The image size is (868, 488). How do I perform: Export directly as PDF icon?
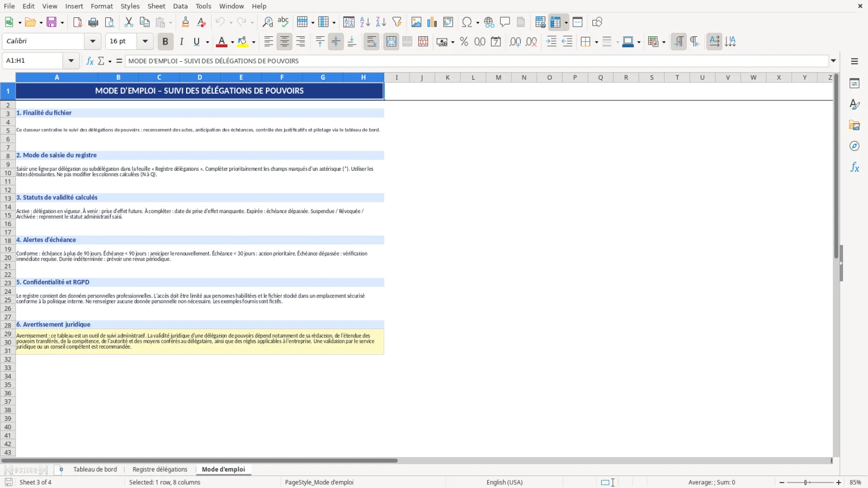pyautogui.click(x=78, y=22)
